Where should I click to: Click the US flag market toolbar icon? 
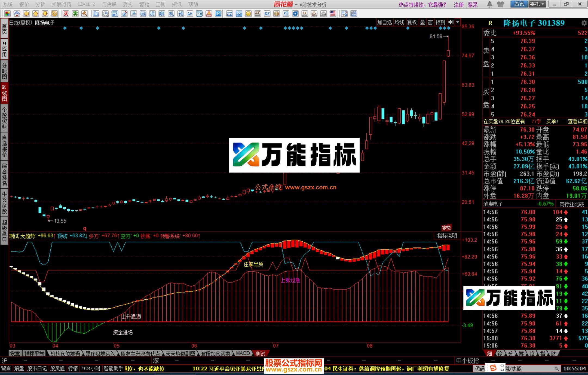[333, 13]
